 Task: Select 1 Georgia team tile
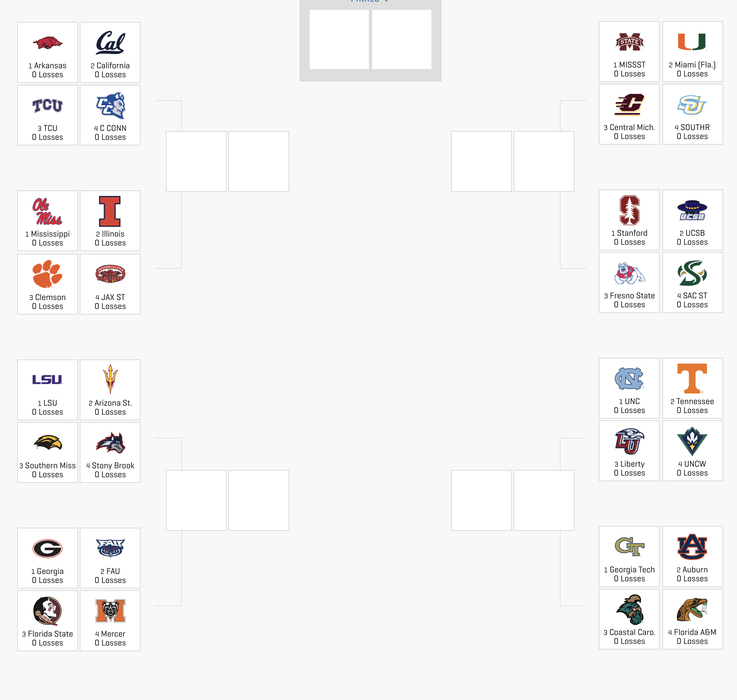pos(48,558)
